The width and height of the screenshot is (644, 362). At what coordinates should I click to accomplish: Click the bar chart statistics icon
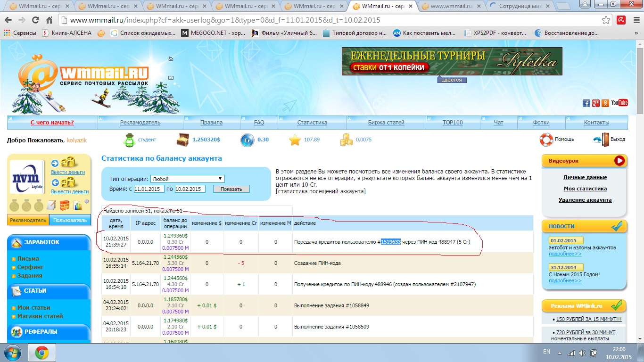(x=77, y=206)
